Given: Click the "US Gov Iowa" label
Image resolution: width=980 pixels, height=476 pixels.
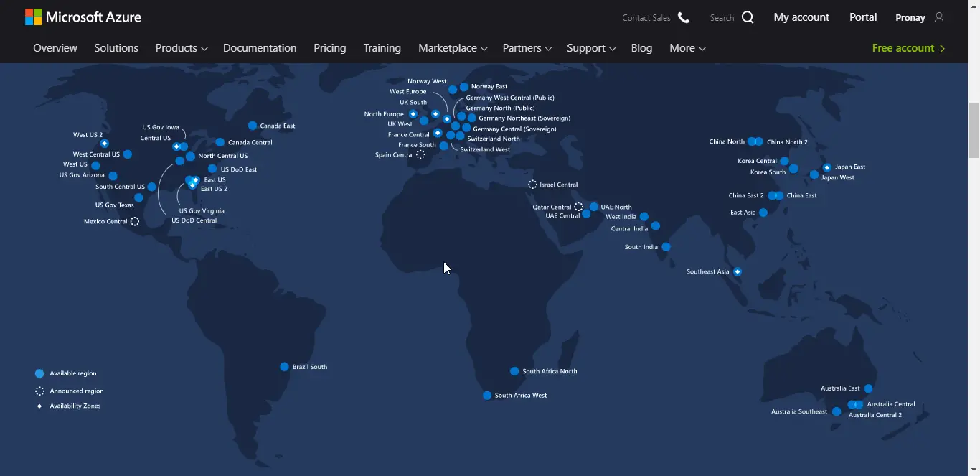Looking at the screenshot, I should 161,128.
